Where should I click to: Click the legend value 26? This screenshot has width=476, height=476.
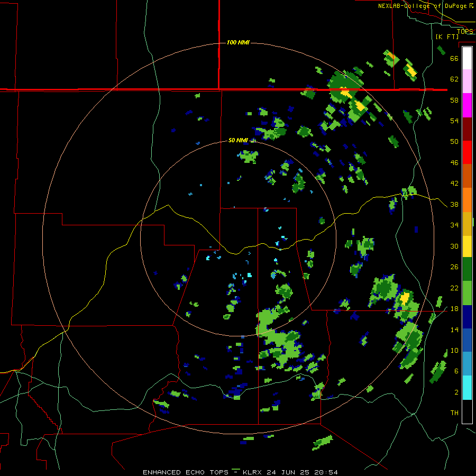coord(454,267)
